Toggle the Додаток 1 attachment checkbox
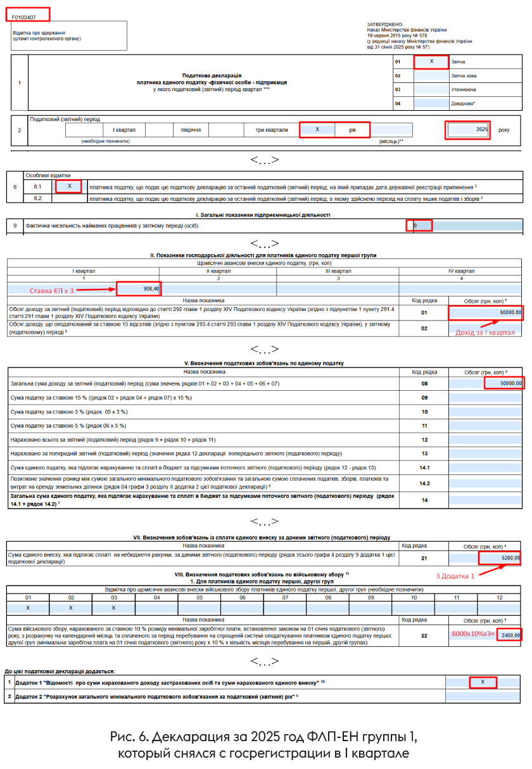 (x=483, y=682)
